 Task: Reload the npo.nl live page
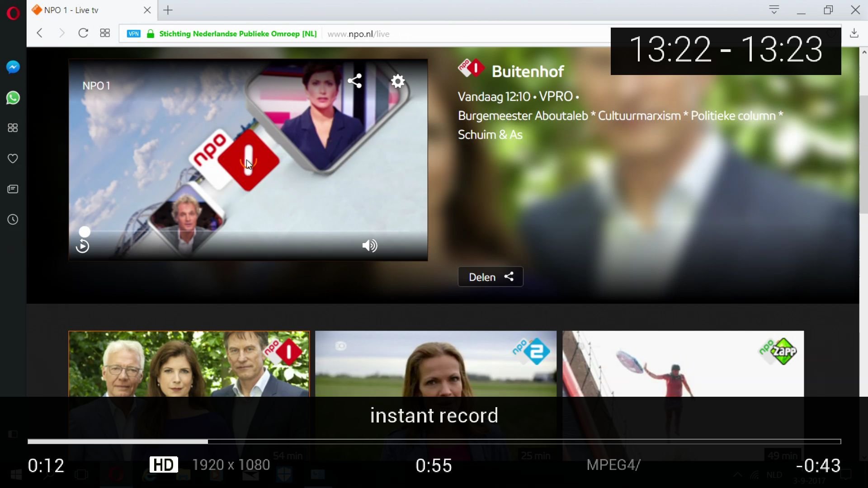(x=83, y=33)
